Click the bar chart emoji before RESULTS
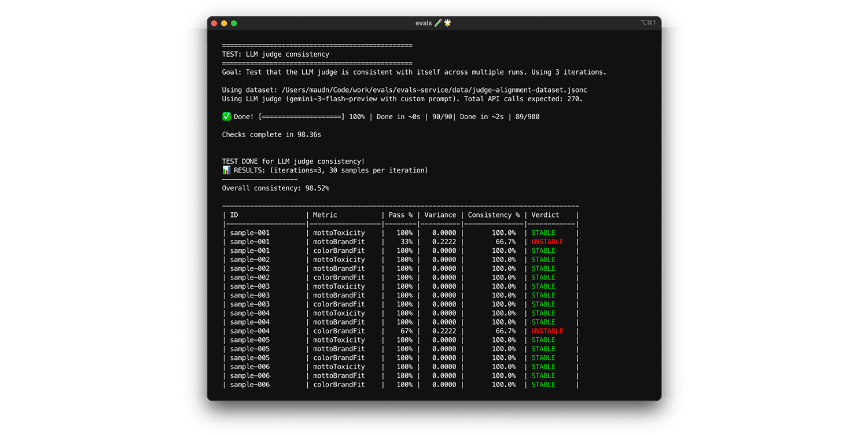The width and height of the screenshot is (868, 435). click(226, 170)
